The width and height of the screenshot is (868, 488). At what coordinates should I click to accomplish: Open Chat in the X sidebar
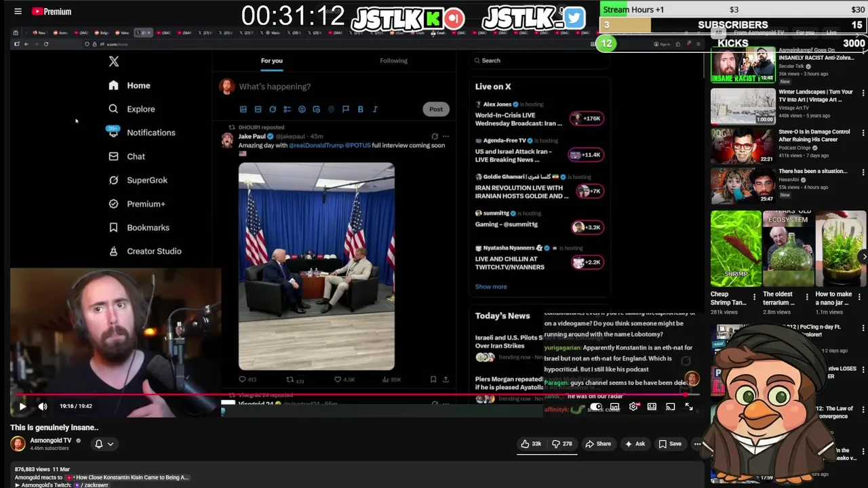(x=127, y=157)
